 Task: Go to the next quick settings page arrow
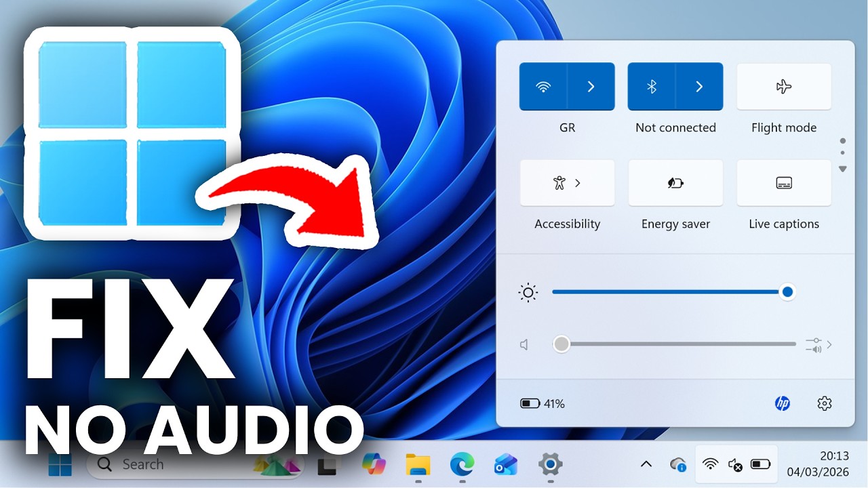(x=843, y=169)
